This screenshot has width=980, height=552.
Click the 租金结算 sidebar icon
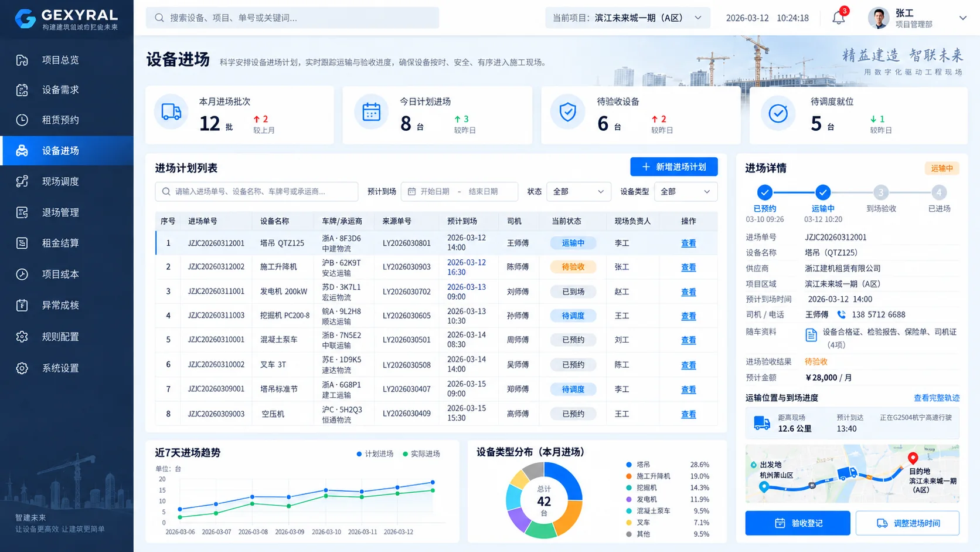click(22, 243)
